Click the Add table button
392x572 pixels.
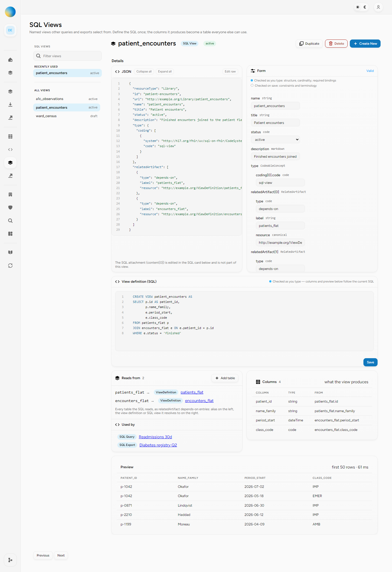pos(225,378)
